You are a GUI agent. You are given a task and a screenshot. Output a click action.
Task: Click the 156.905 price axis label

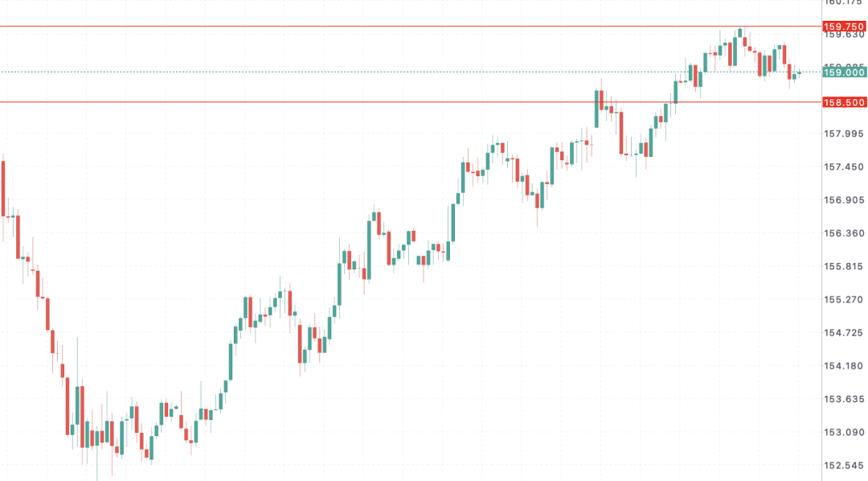coord(844,200)
